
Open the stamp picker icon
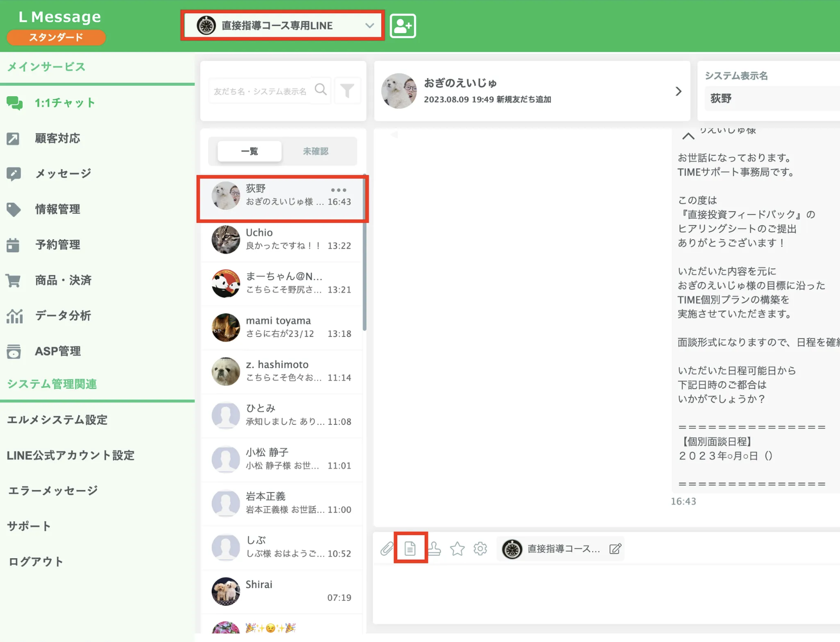click(x=434, y=549)
